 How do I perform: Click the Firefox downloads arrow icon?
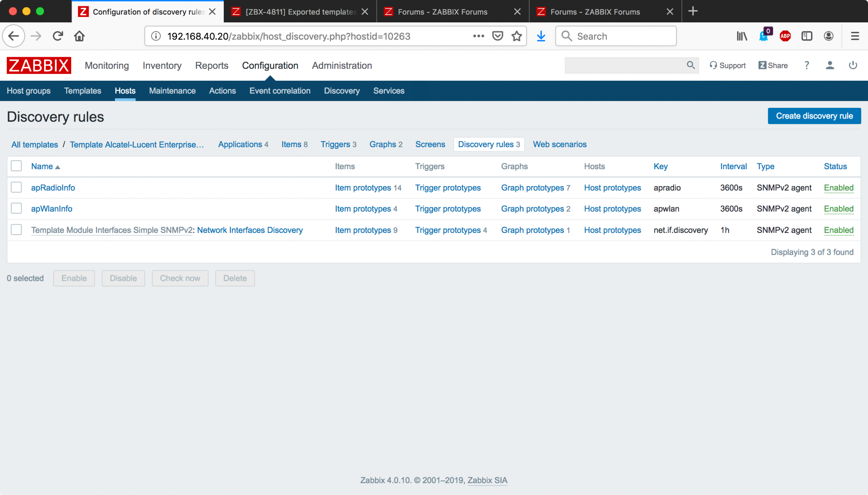point(541,36)
